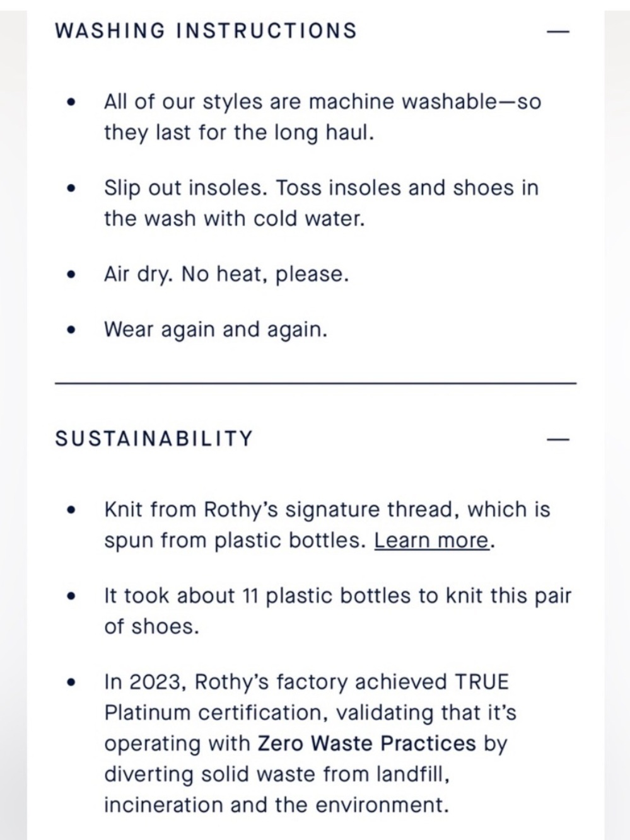Click the machine washable styles bullet text

[x=322, y=117]
